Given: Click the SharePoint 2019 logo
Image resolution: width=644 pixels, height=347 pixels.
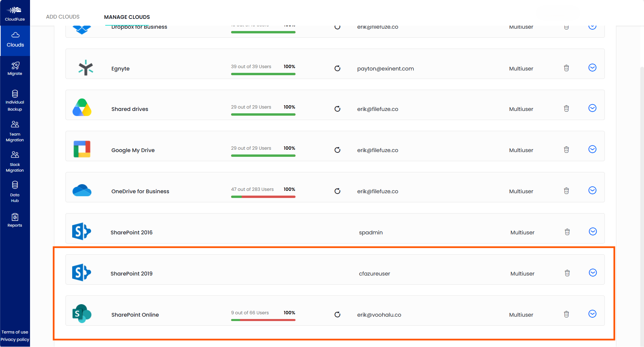Looking at the screenshot, I should click(82, 272).
